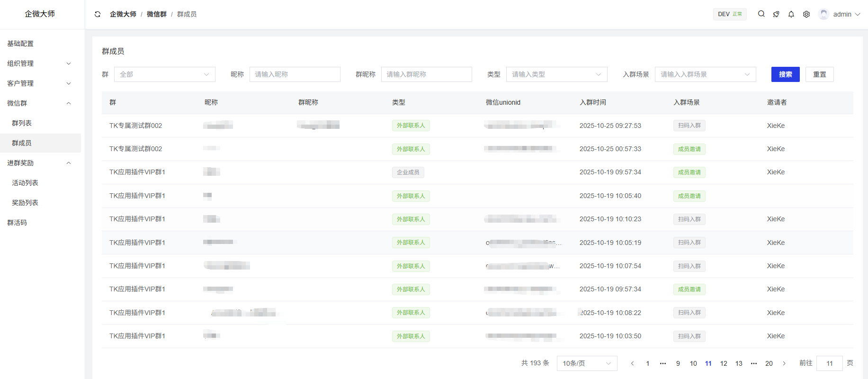Viewport: 868px width, 379px height.
Task: Go to next page arrow in pagination
Action: [x=784, y=363]
